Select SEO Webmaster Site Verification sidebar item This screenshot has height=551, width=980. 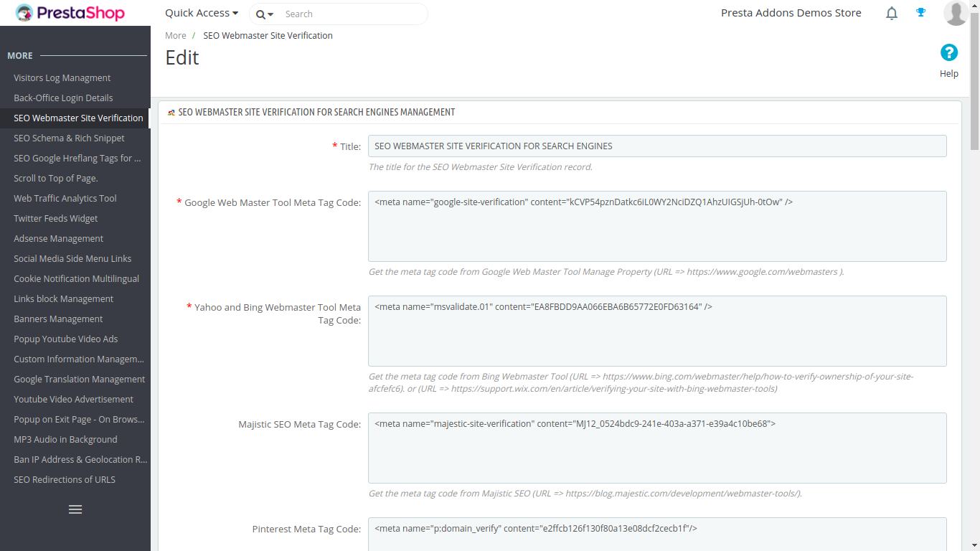75,118
